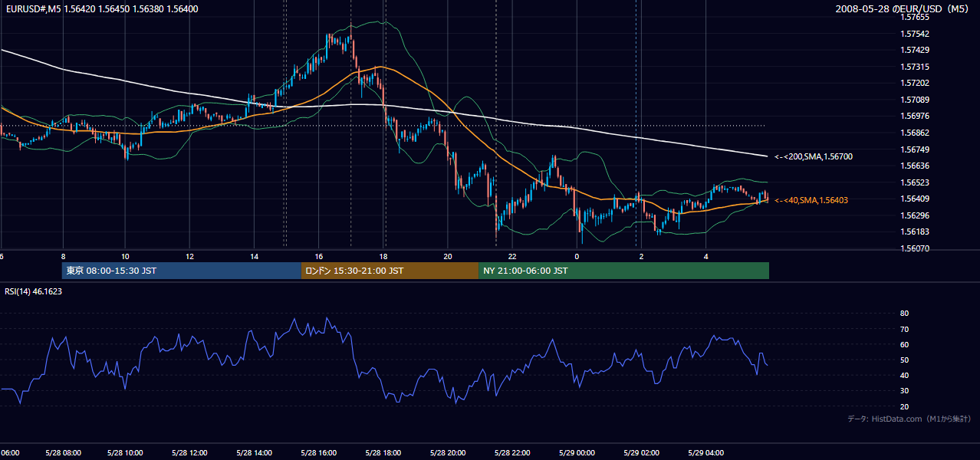Click price axis value 1.56636
The image size is (980, 460).
pos(914,166)
